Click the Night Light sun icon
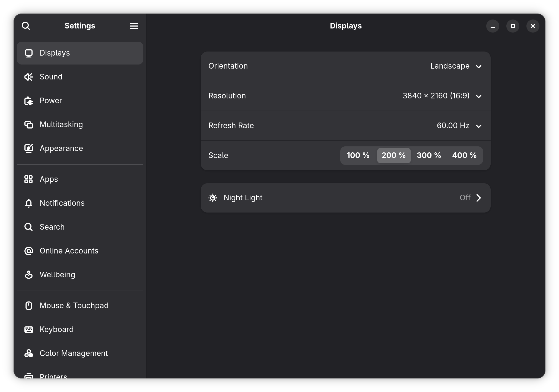The width and height of the screenshot is (559, 392). 213,198
